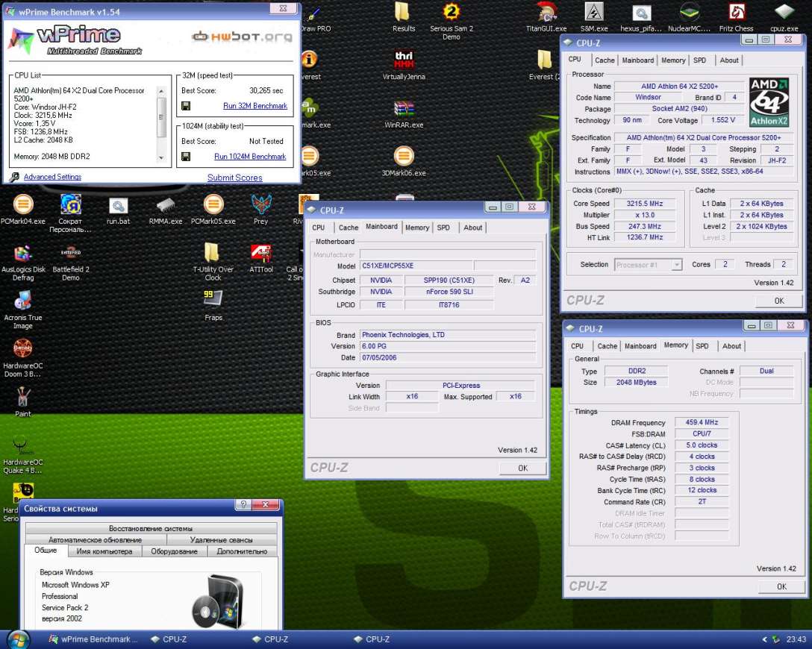Open Имя компьютера tab in system properties
Image resolution: width=812 pixels, height=649 pixels.
[x=104, y=551]
